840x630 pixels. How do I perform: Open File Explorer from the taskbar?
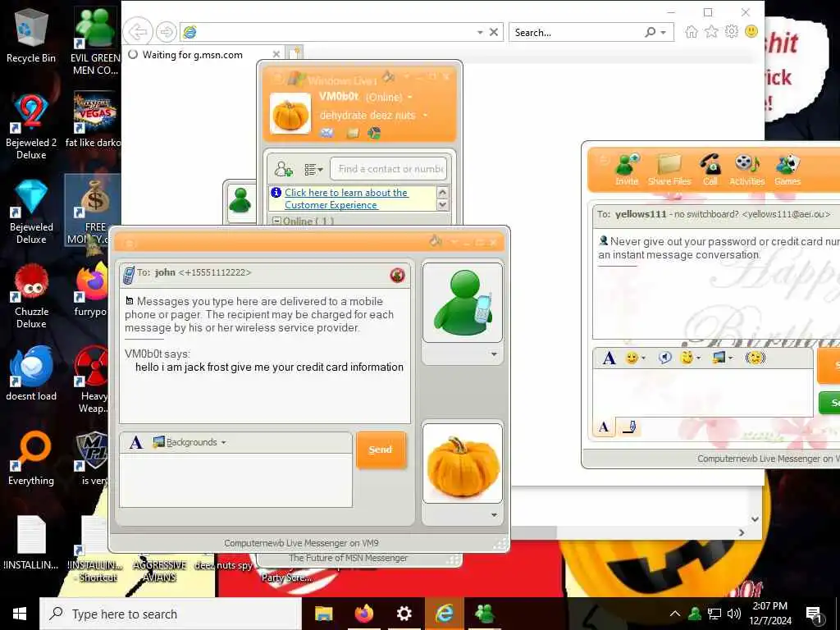[323, 614]
